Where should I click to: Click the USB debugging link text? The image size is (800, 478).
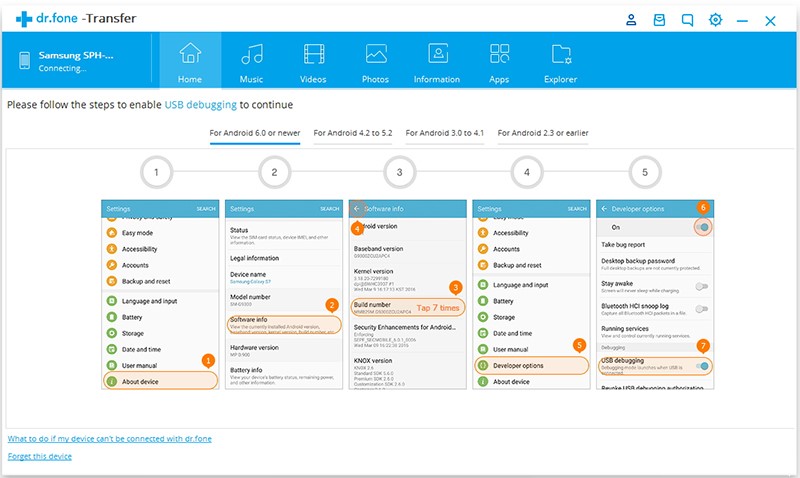[201, 105]
